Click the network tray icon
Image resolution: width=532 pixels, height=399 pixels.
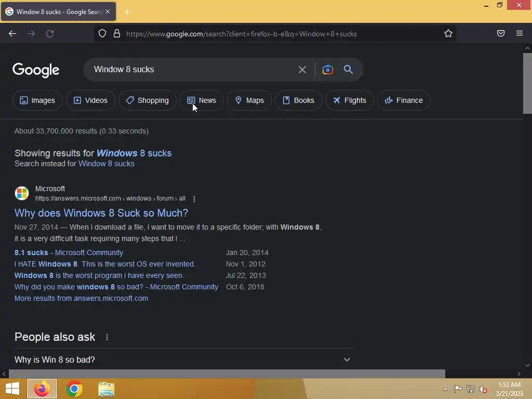471,389
